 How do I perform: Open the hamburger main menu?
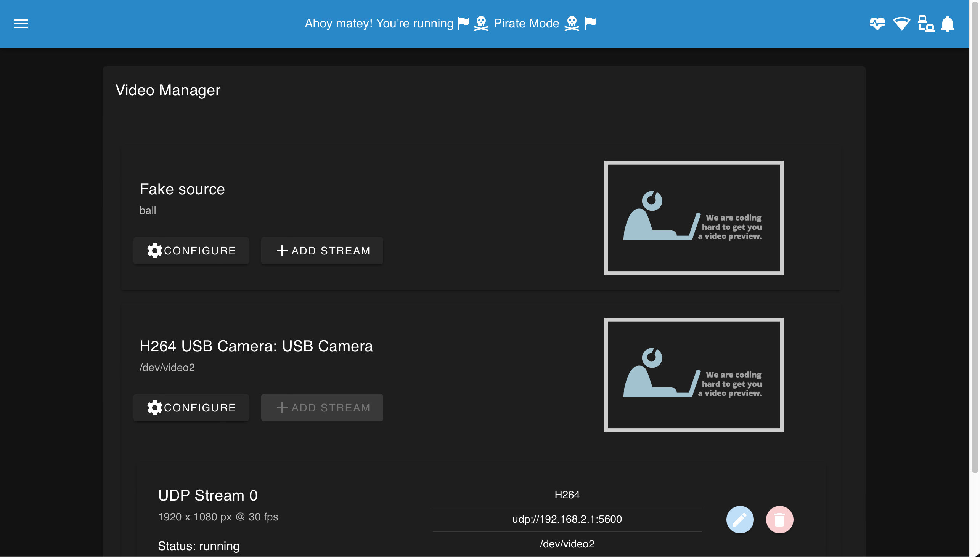[x=21, y=24]
